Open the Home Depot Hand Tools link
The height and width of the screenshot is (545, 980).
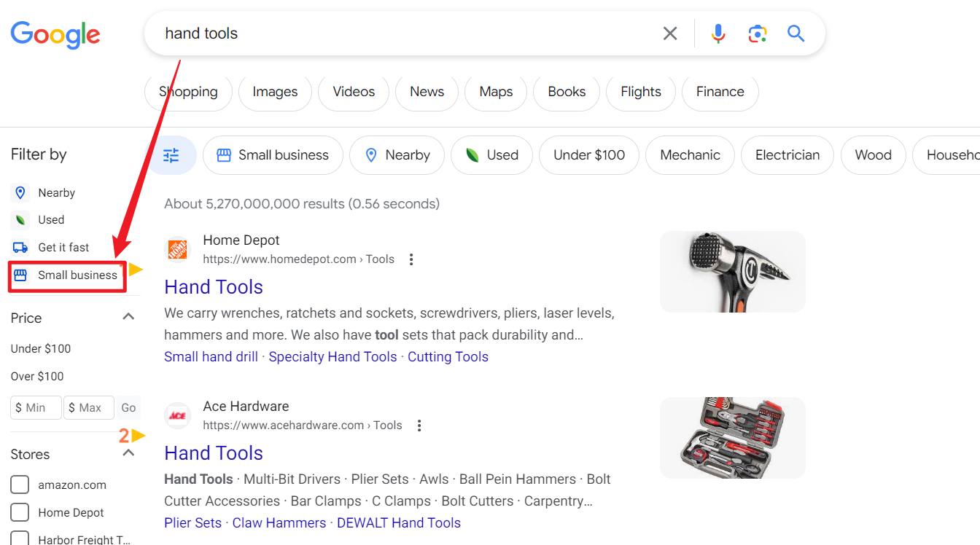point(214,287)
